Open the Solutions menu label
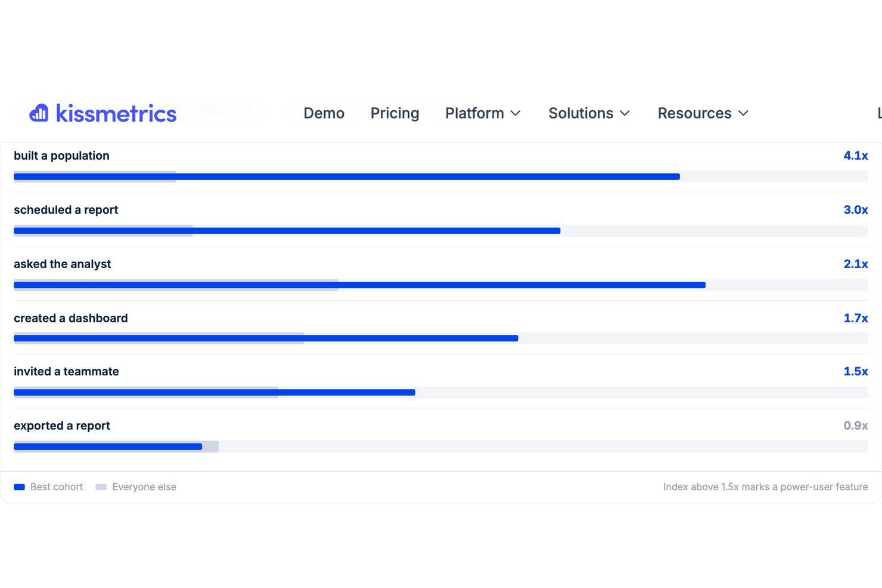882x588 pixels. point(580,113)
